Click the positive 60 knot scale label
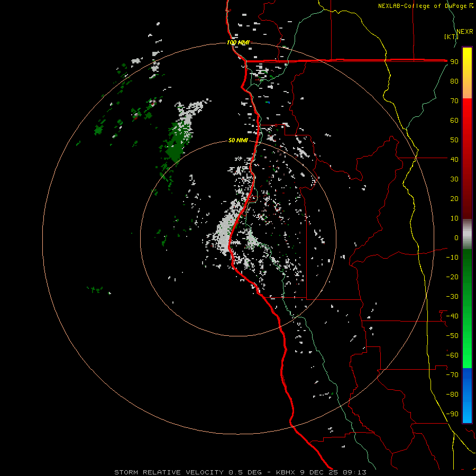Screen dimensions: 476x476 454,120
